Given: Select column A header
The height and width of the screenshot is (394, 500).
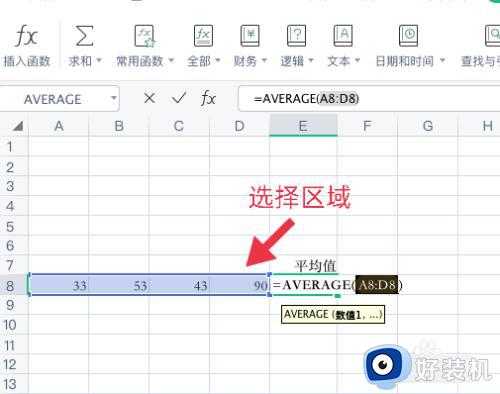Looking at the screenshot, I should click(x=59, y=126).
